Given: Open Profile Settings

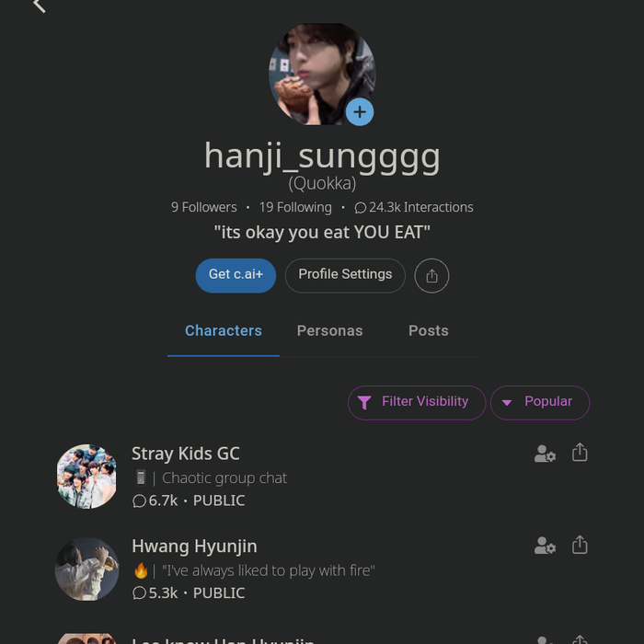Looking at the screenshot, I should coord(345,275).
